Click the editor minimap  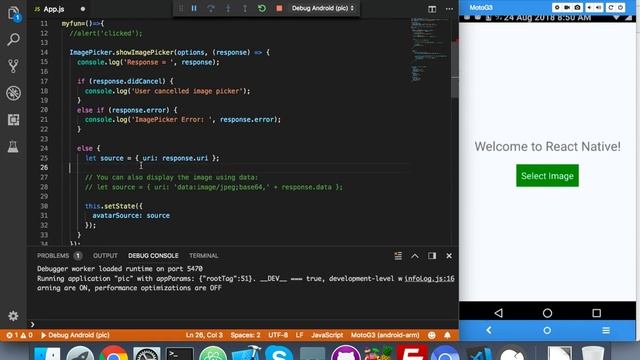click(429, 49)
